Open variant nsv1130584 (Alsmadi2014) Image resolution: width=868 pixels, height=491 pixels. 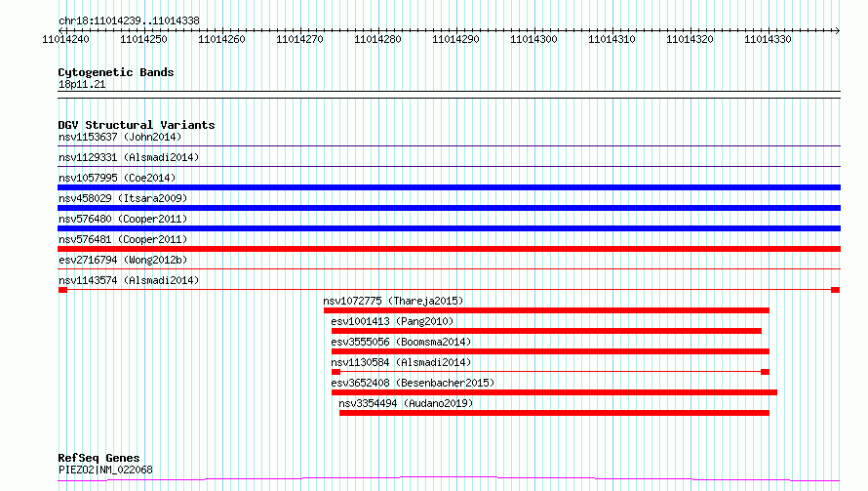pyautogui.click(x=402, y=362)
